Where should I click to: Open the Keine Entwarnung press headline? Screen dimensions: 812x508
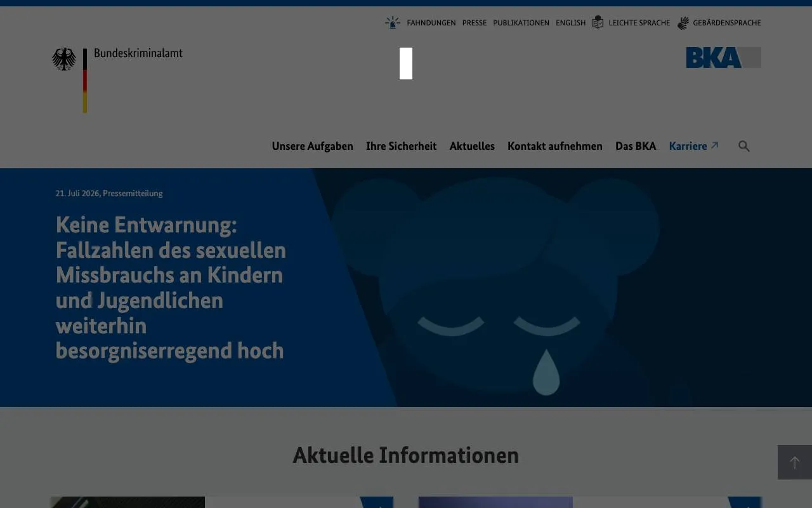coord(171,287)
